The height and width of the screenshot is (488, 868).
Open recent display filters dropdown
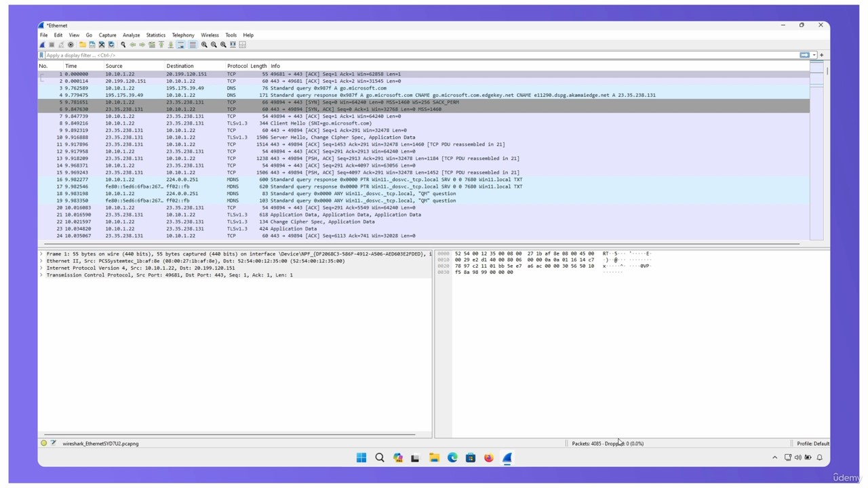pos(814,55)
